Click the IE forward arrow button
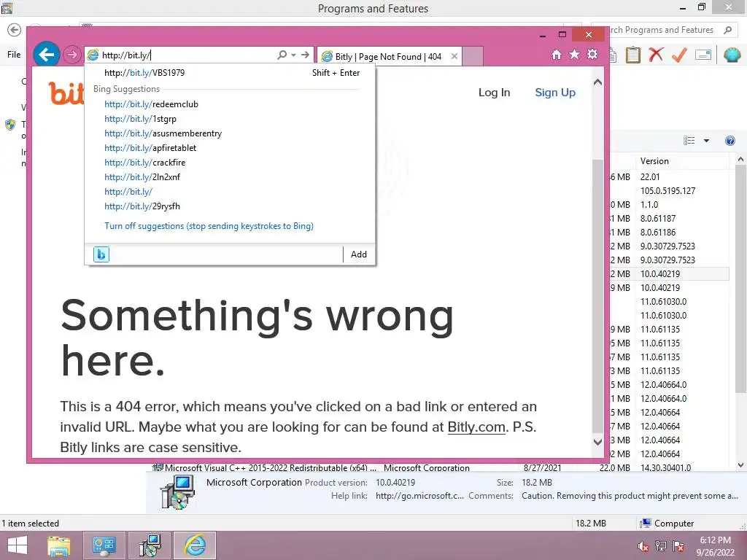The image size is (747, 560). [72, 55]
